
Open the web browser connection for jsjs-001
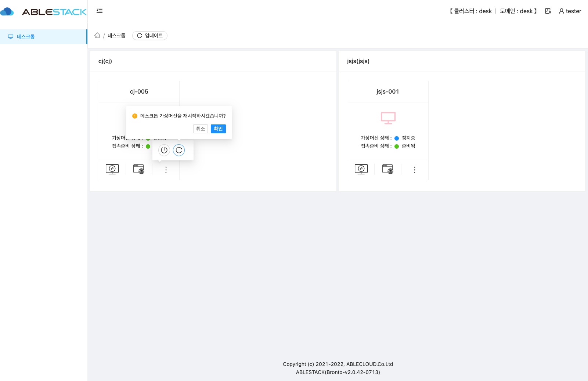(387, 169)
